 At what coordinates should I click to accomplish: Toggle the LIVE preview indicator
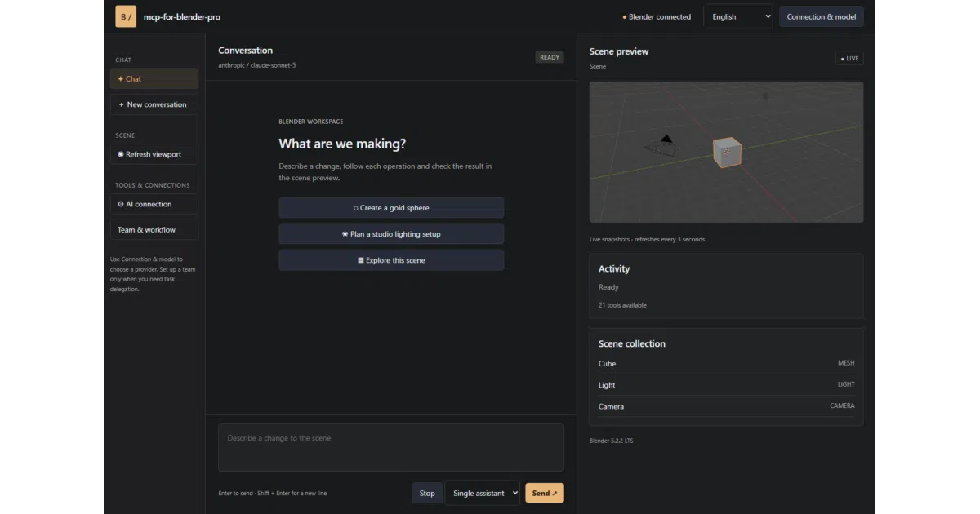(849, 59)
